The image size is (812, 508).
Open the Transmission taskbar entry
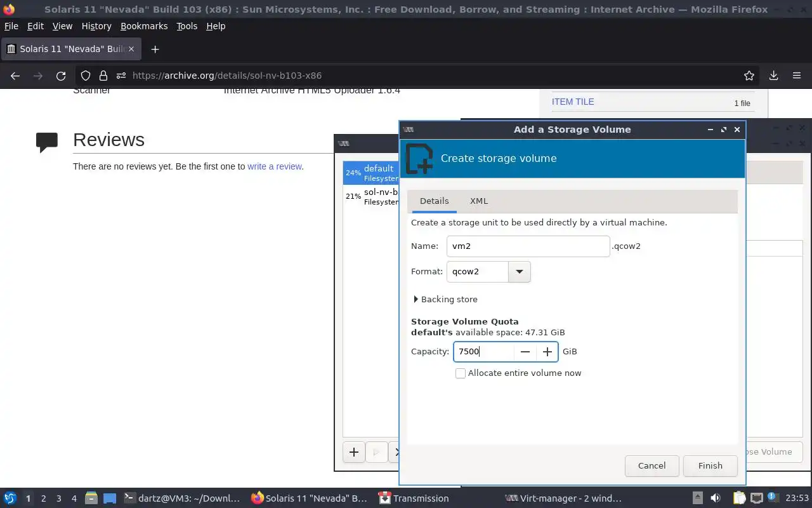[414, 498]
